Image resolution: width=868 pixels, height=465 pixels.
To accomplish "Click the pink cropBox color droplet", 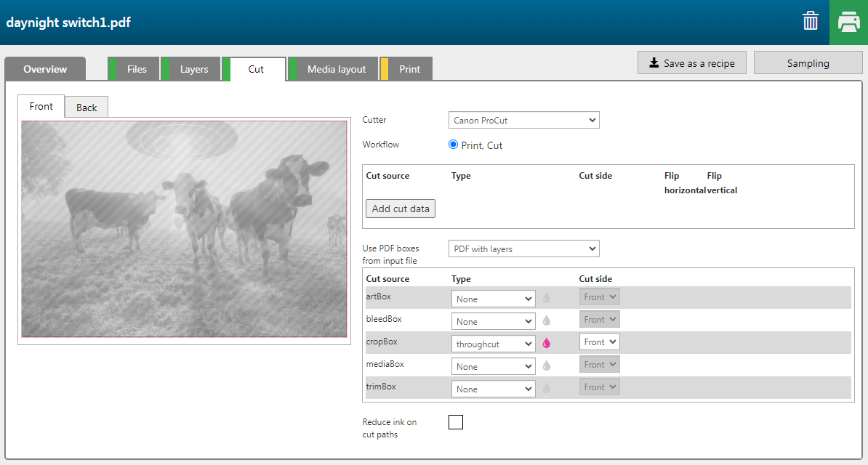I will (x=547, y=343).
